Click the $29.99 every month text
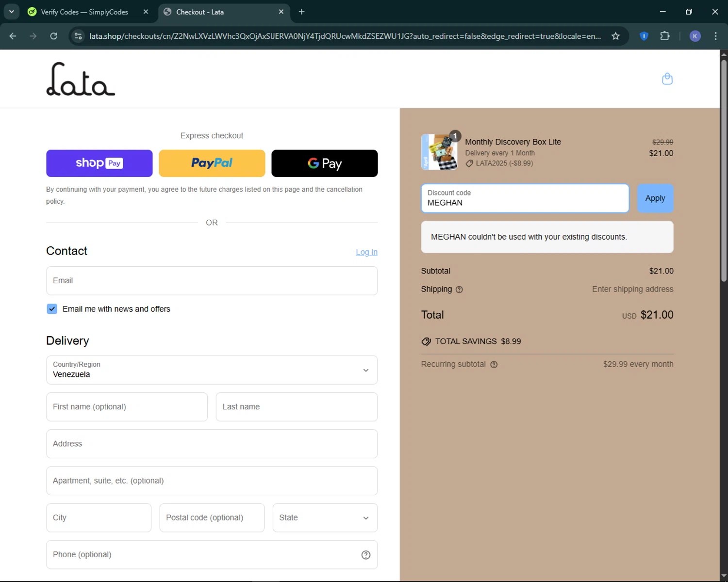This screenshot has height=582, width=728. point(638,364)
